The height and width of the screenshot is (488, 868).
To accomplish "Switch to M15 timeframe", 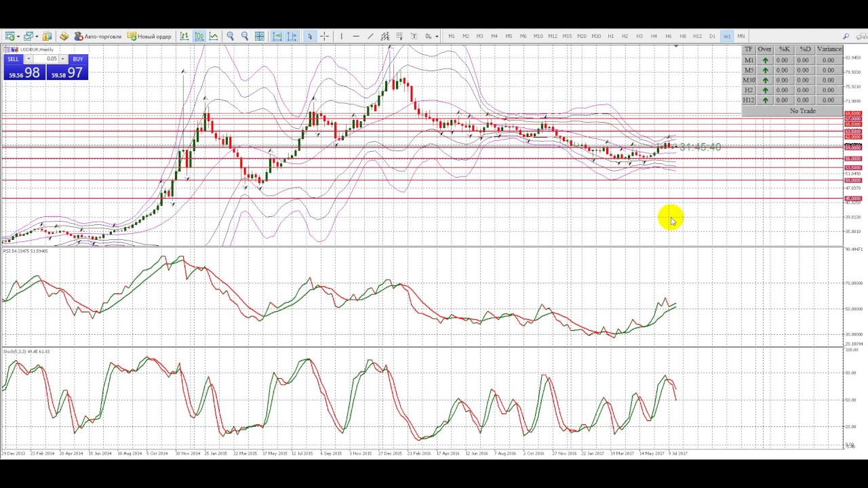I will (567, 36).
